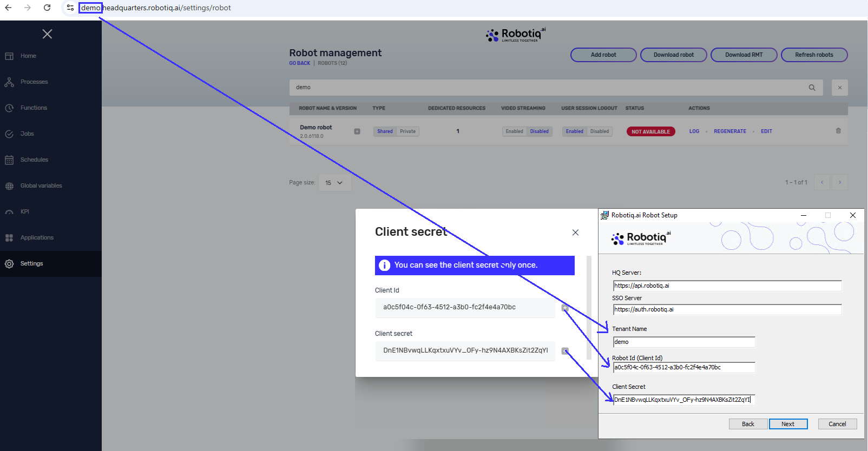Open Processes in the sidebar
This screenshot has height=451, width=868.
(x=34, y=82)
